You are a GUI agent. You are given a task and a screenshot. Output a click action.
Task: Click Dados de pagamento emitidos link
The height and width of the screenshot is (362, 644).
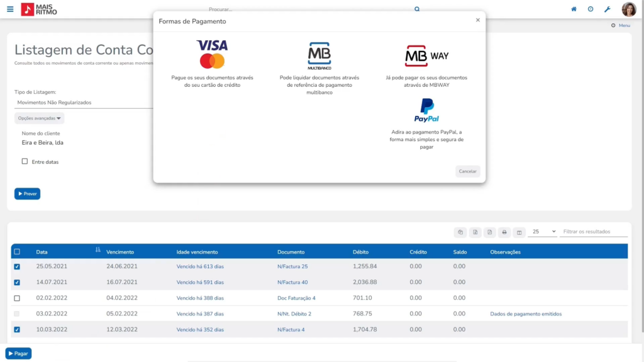point(526,314)
